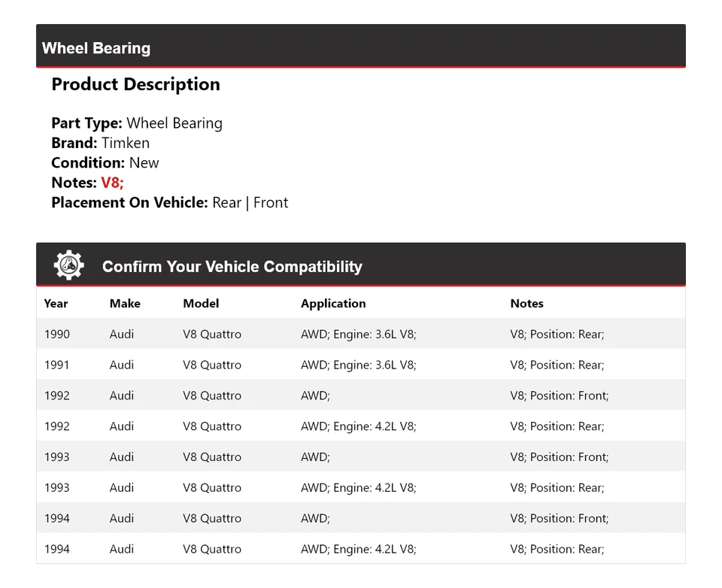Click the Notes column header
Viewport: 722px width, 588px height.
pyautogui.click(x=526, y=304)
